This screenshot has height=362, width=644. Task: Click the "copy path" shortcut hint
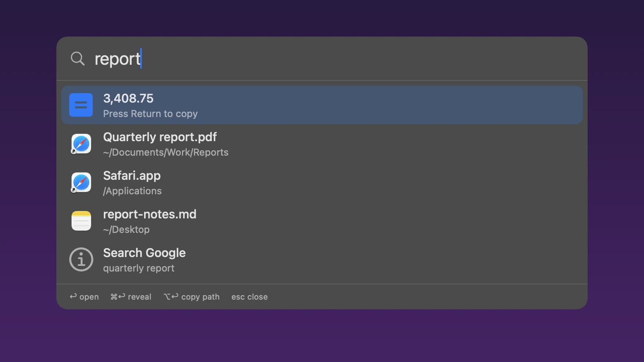(191, 297)
